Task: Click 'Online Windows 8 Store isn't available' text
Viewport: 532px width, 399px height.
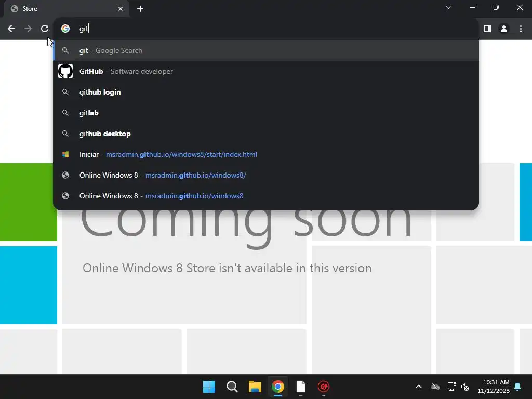Action: [227, 268]
